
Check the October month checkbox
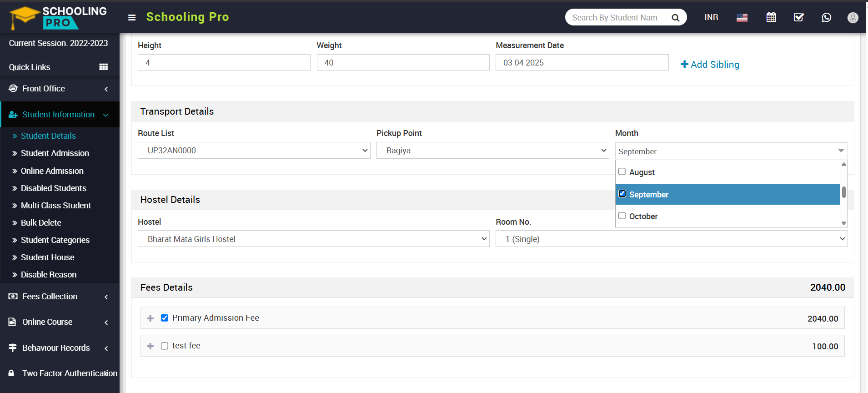coord(622,216)
